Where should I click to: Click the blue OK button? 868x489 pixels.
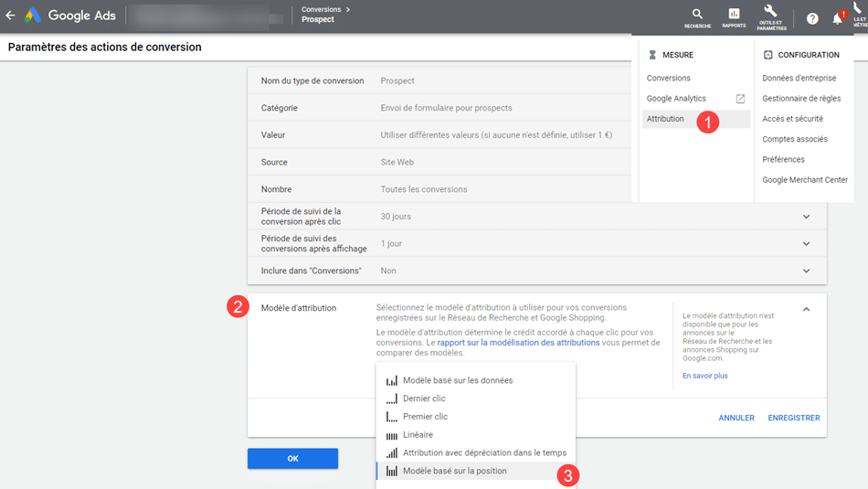[293, 459]
